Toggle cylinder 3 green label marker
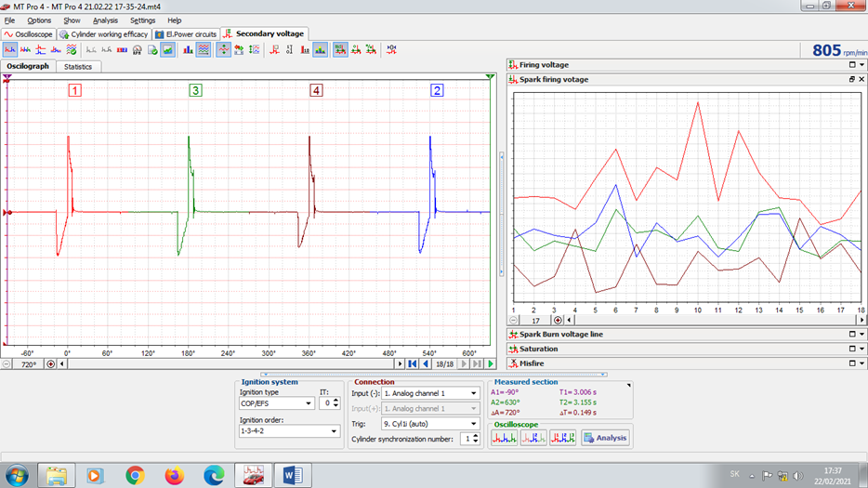This screenshot has width=868, height=488. [194, 90]
